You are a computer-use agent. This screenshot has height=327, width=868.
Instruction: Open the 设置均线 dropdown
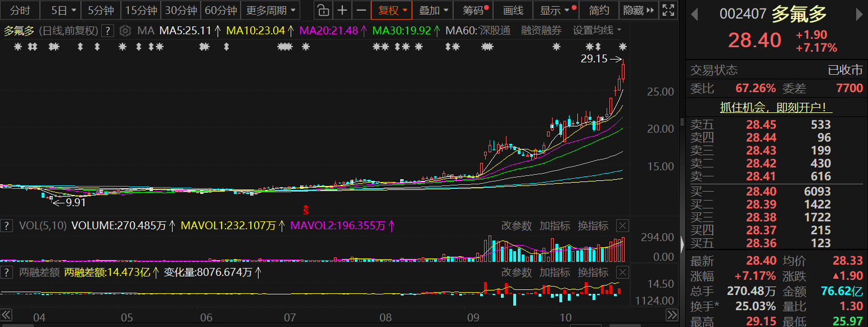pyautogui.click(x=597, y=30)
